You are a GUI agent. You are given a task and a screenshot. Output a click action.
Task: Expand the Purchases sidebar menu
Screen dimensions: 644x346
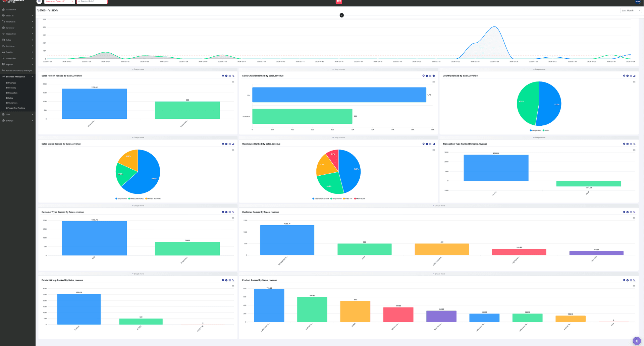[18, 22]
